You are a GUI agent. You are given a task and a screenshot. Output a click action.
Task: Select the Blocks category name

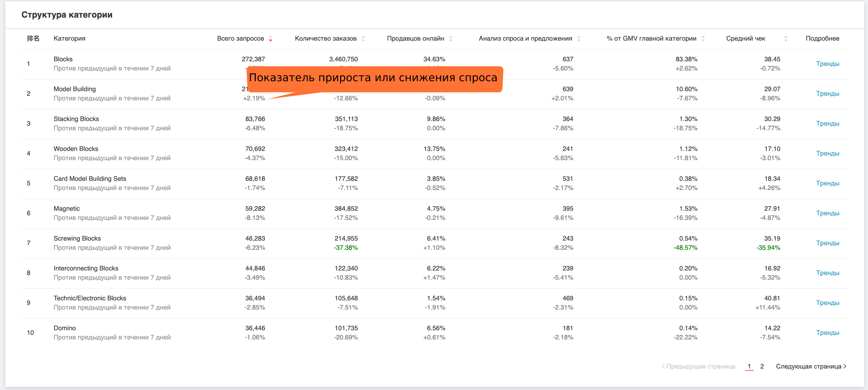(x=63, y=59)
